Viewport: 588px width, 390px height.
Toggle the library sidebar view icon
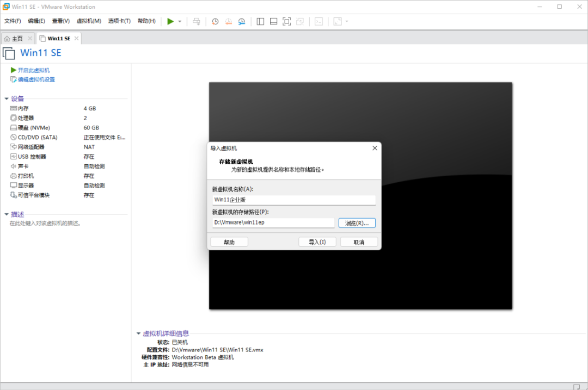(x=260, y=21)
